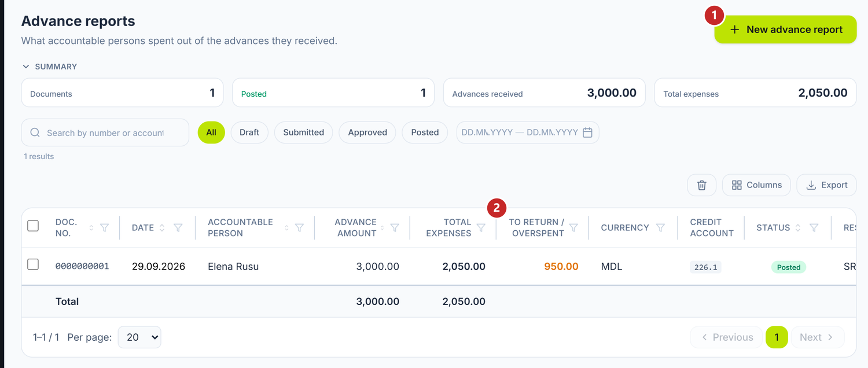Open the Columns chooser

(757, 185)
